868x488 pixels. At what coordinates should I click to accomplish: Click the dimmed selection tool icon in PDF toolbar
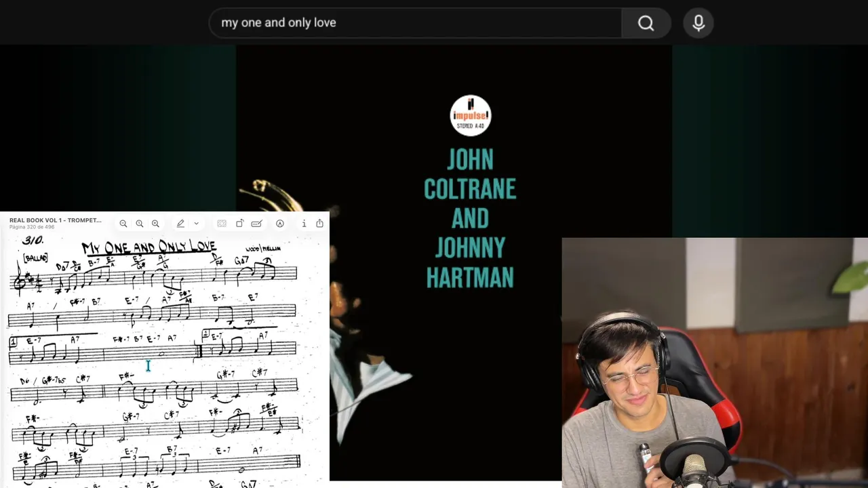(x=222, y=224)
